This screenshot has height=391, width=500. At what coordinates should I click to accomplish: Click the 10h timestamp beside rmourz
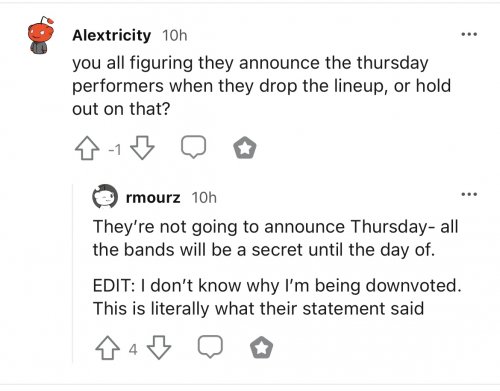point(204,198)
